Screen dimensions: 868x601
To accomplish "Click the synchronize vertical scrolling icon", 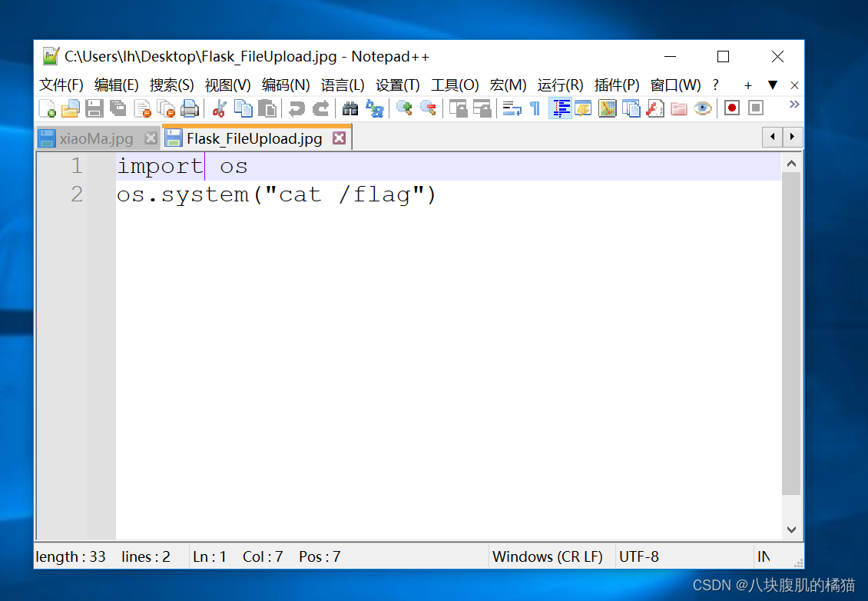I will point(458,108).
